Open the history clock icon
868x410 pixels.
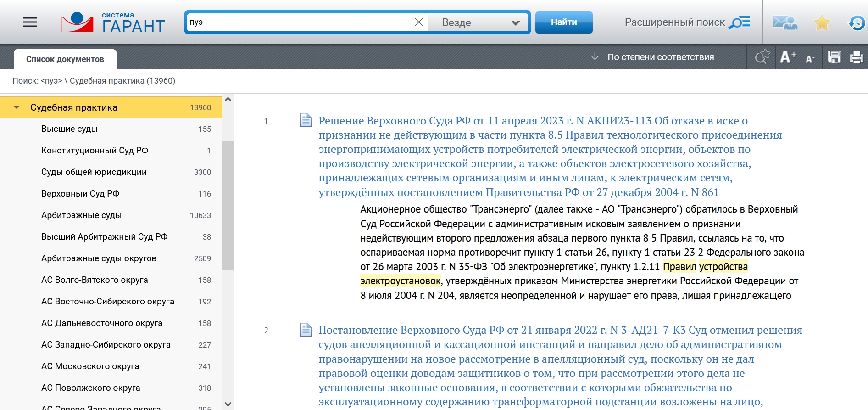click(x=856, y=22)
